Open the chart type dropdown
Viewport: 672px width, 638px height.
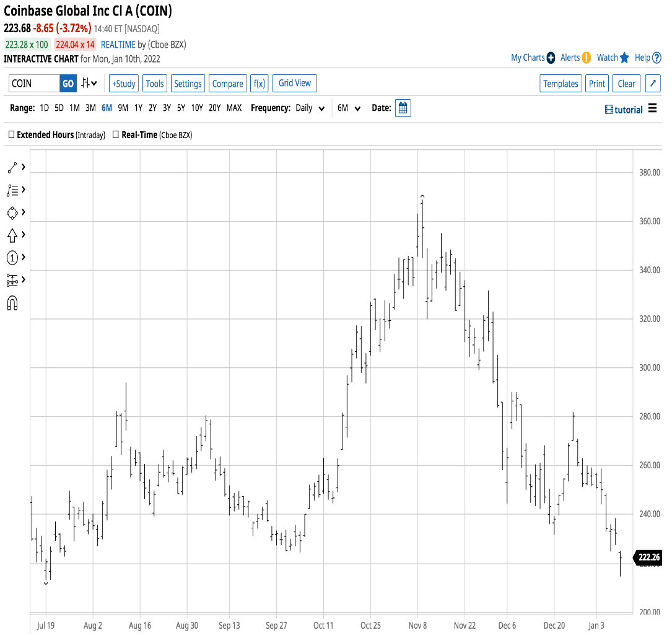89,83
